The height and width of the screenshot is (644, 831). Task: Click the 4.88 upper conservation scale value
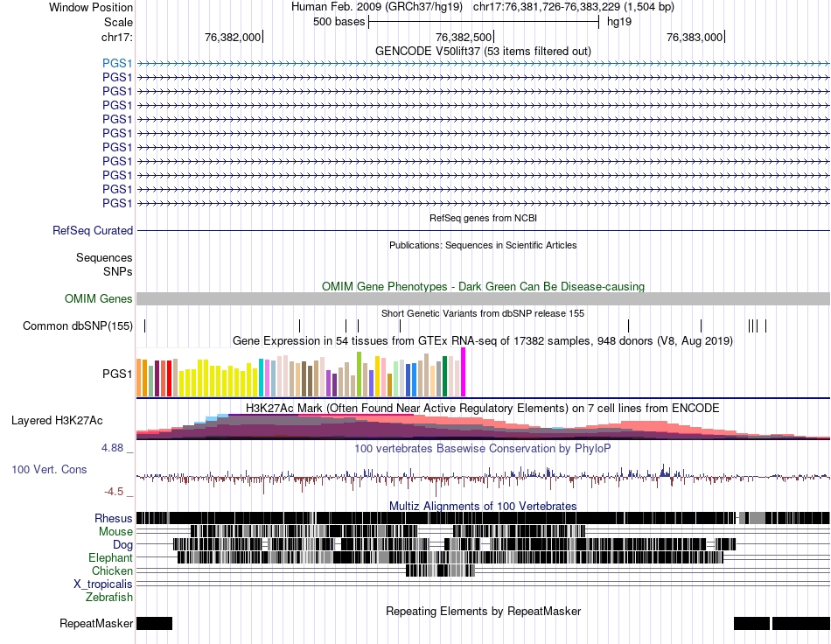coord(112,448)
